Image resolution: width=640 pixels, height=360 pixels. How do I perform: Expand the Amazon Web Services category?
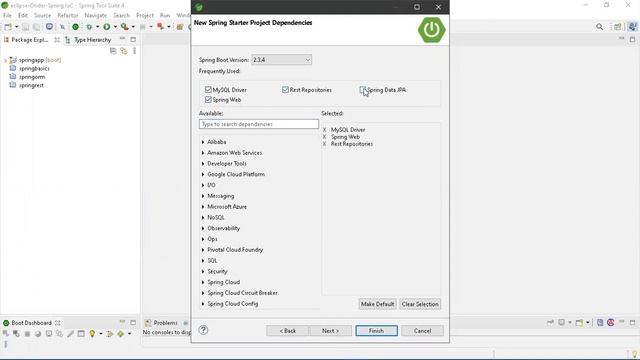tap(203, 153)
